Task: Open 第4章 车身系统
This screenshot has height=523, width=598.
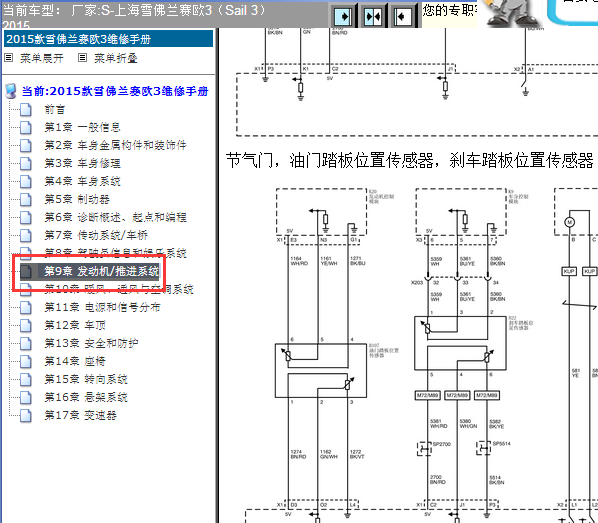Action: [x=82, y=181]
